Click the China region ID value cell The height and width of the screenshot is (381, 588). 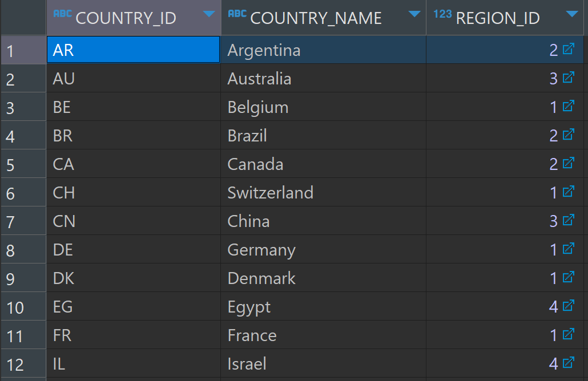(x=505, y=221)
